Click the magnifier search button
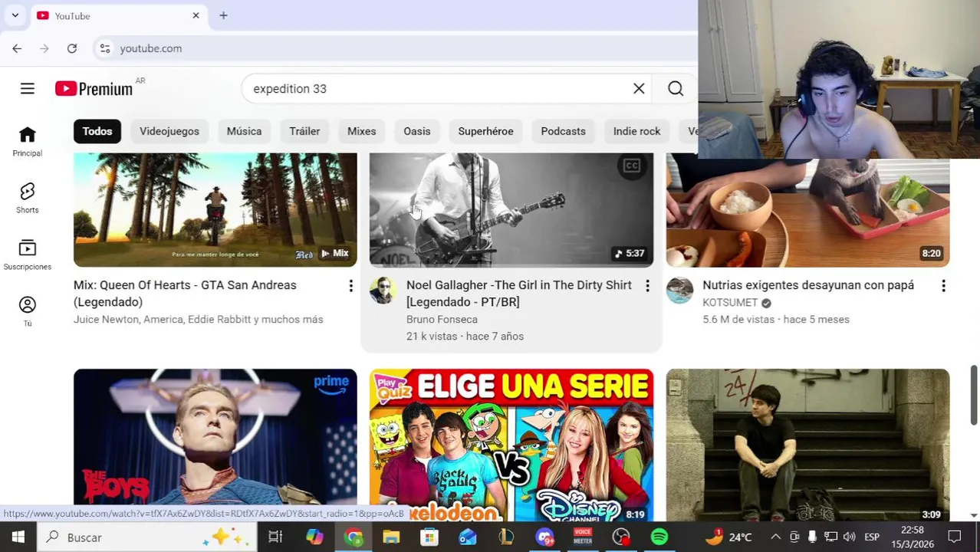 tap(676, 88)
